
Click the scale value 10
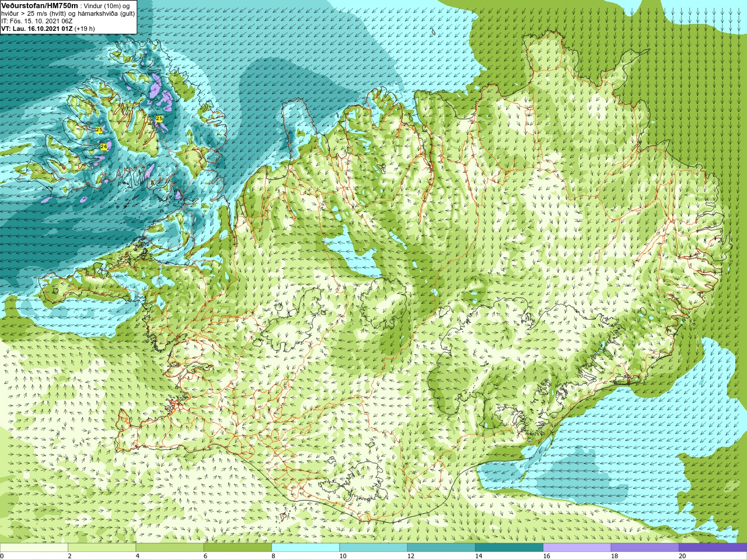click(343, 556)
